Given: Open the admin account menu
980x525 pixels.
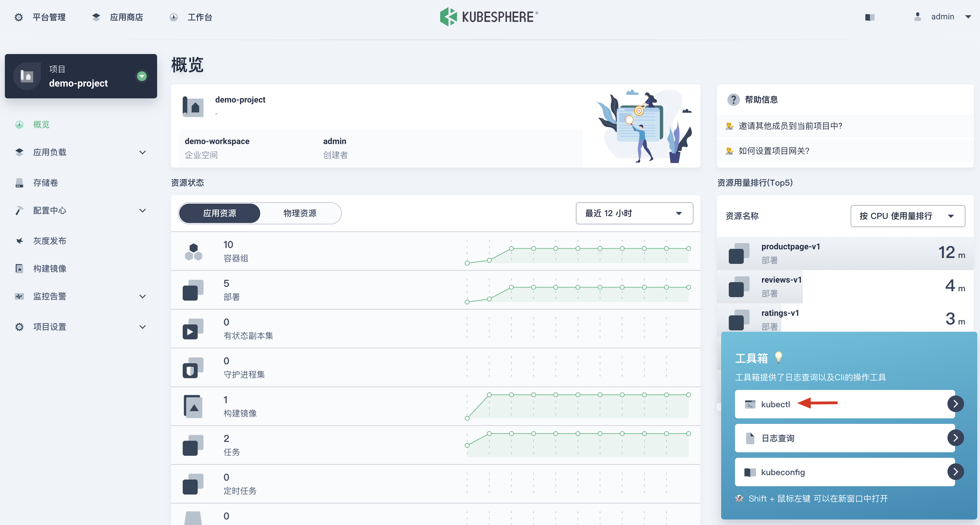Looking at the screenshot, I should (x=943, y=16).
